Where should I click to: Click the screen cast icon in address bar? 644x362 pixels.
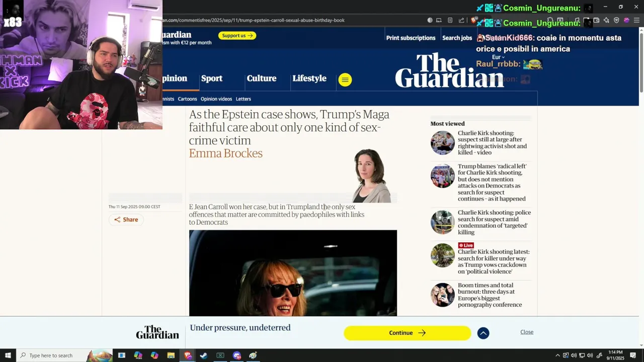(x=439, y=20)
